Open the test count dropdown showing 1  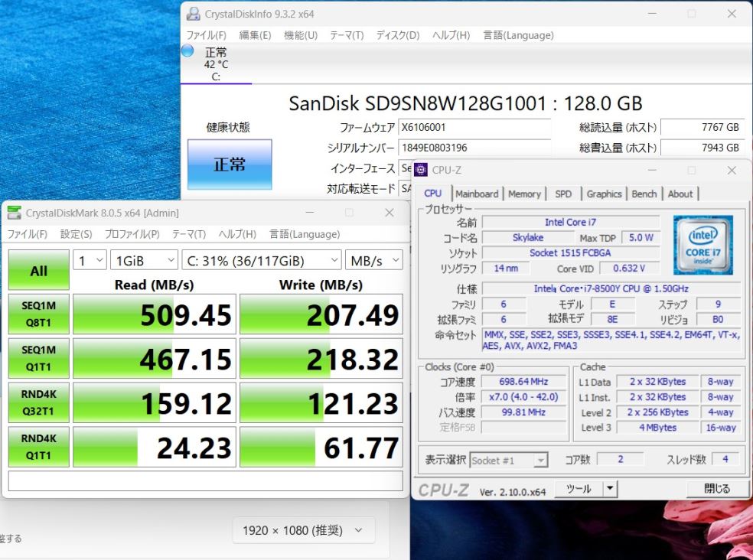pos(90,260)
